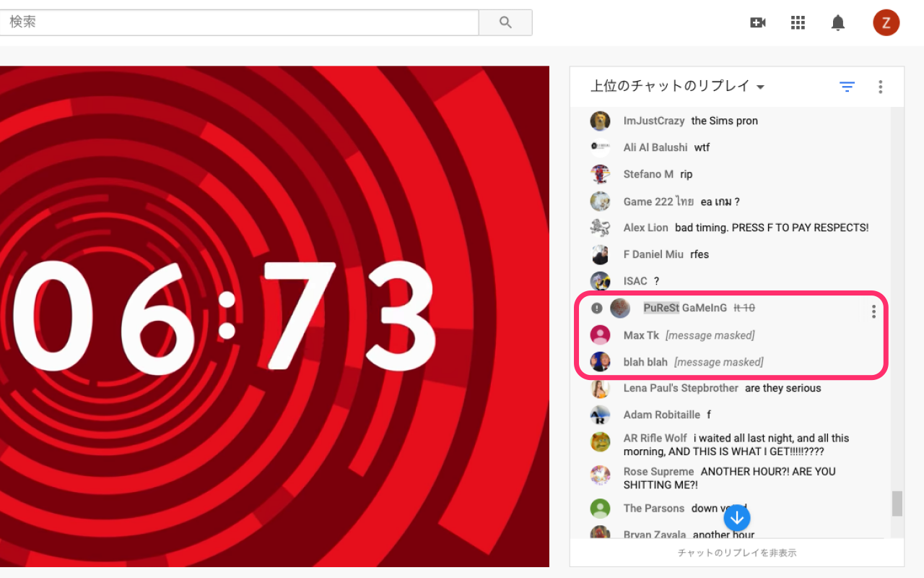Open the chat panel three-dot menu
924x578 pixels.
(x=880, y=87)
